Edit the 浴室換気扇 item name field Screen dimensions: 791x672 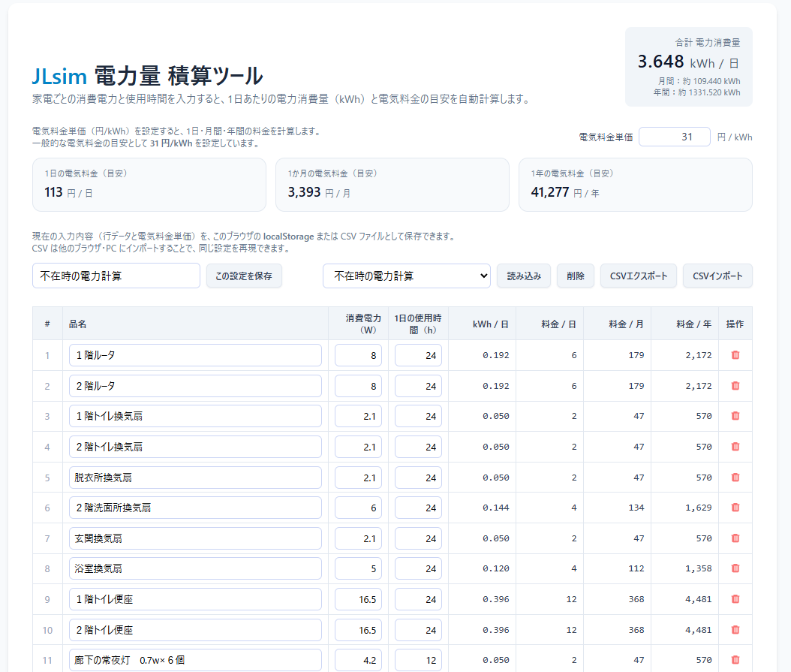pos(195,569)
